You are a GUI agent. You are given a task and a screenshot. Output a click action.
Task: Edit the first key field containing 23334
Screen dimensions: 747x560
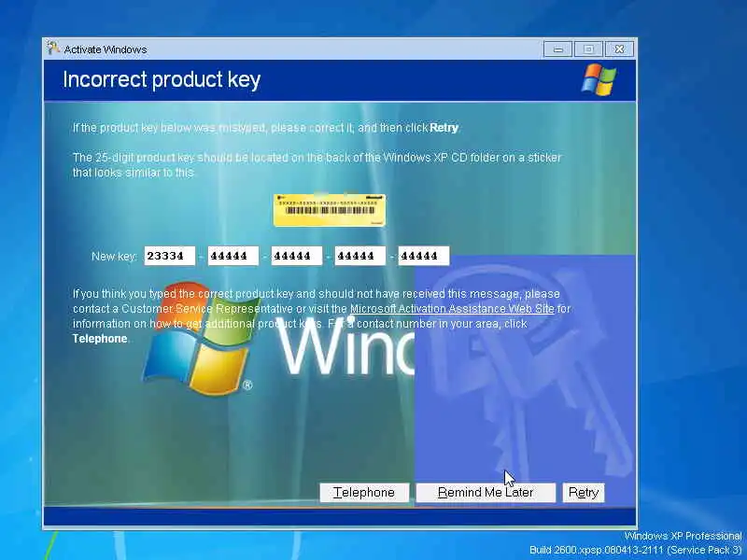(x=170, y=256)
